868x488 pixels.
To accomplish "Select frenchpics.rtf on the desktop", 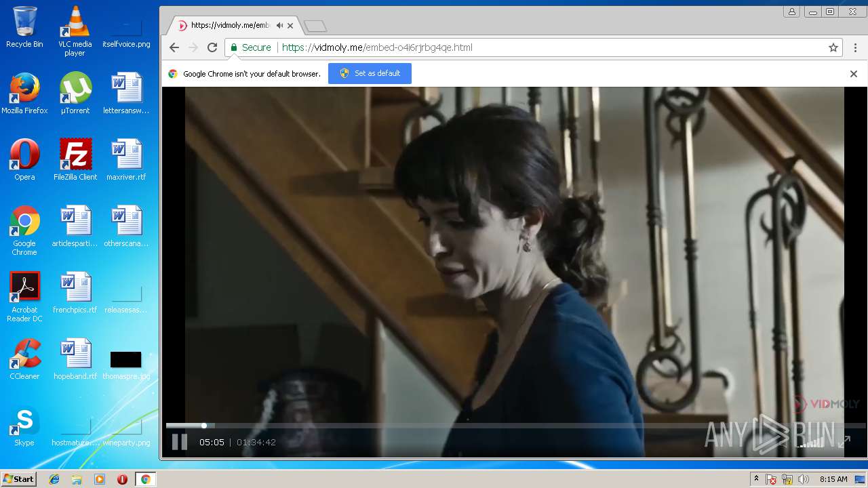I will point(75,293).
